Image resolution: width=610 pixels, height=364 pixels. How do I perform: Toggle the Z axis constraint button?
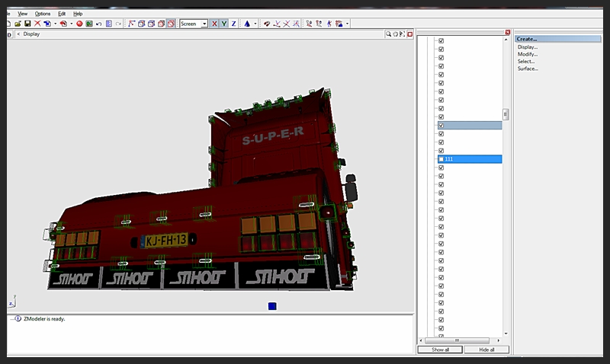click(233, 24)
